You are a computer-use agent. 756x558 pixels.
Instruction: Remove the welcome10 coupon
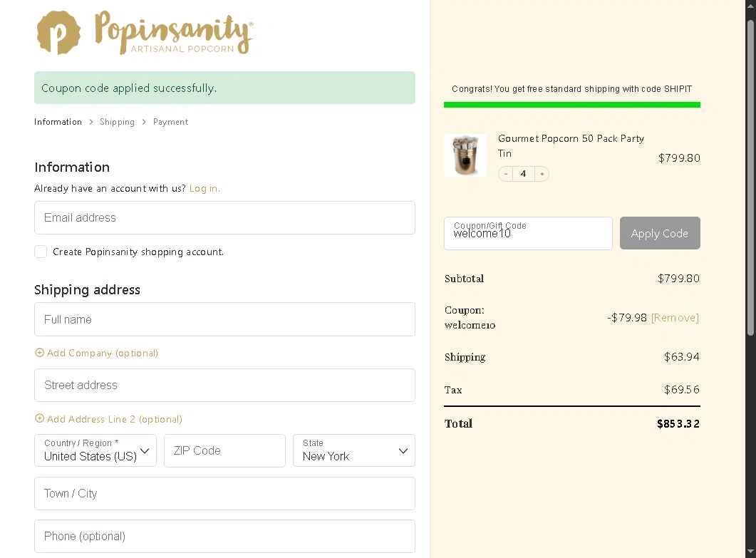tap(675, 318)
